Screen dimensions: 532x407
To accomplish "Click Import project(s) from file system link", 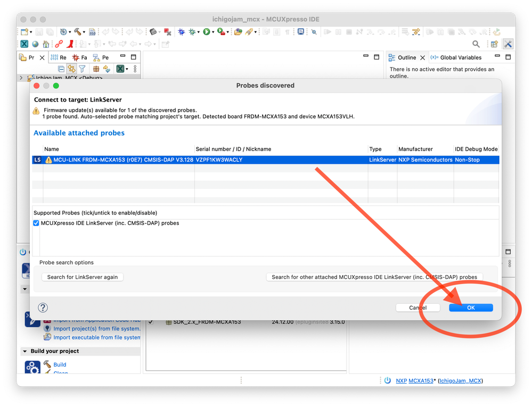I will pos(97,328).
